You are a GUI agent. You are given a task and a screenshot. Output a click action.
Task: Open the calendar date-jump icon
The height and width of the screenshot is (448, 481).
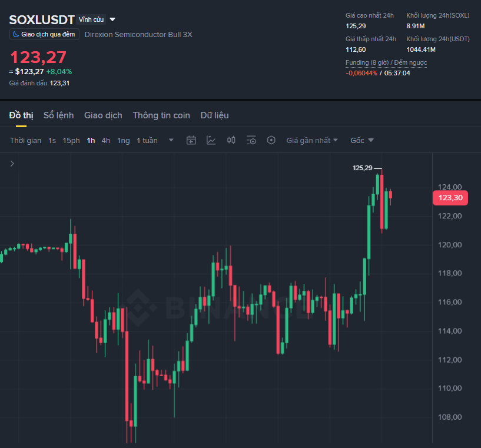click(x=191, y=141)
